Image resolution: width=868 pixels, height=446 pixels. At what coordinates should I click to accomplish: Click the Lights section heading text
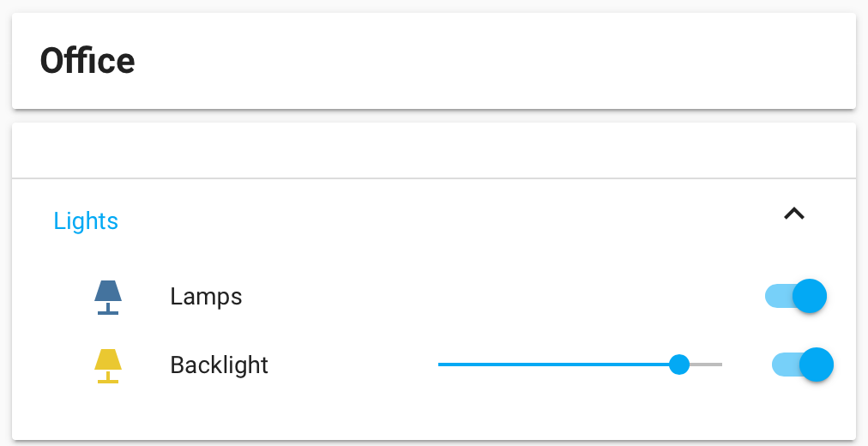point(86,221)
